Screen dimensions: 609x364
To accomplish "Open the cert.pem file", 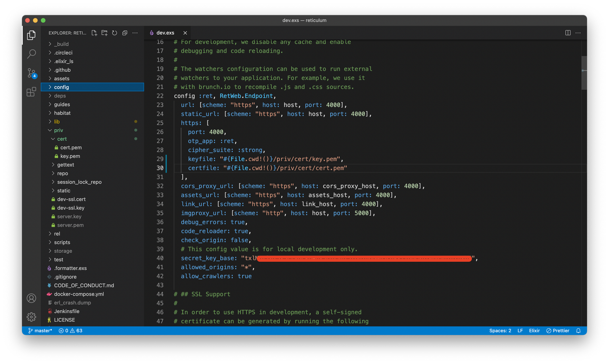I will 92,147.
